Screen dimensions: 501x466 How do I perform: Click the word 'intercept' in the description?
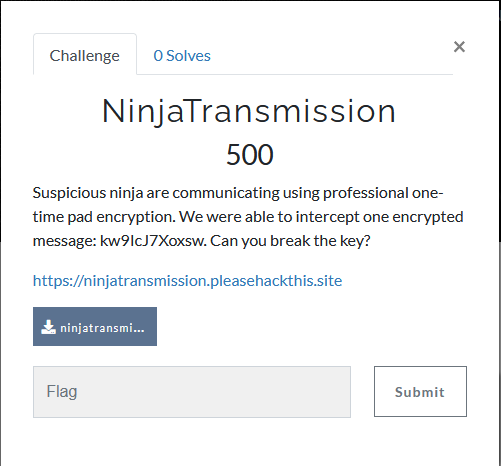(x=327, y=217)
